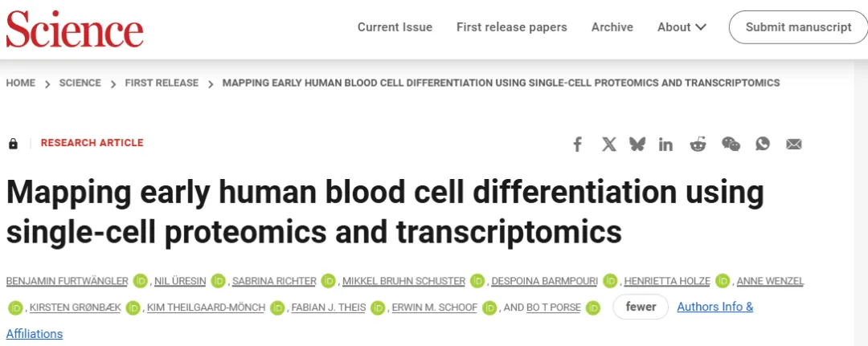Viewport: 868px width, 346px height.
Task: Open the Archive menu item
Action: tap(612, 27)
